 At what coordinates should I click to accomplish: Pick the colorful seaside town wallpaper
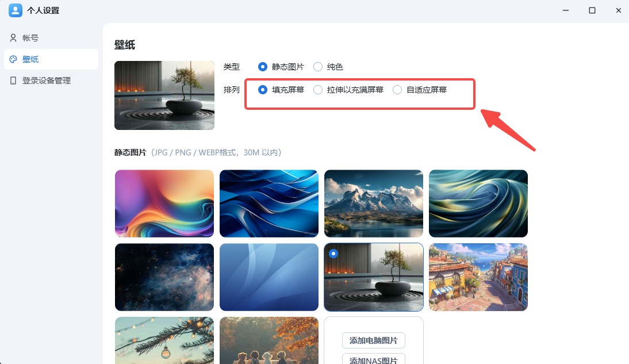click(478, 277)
